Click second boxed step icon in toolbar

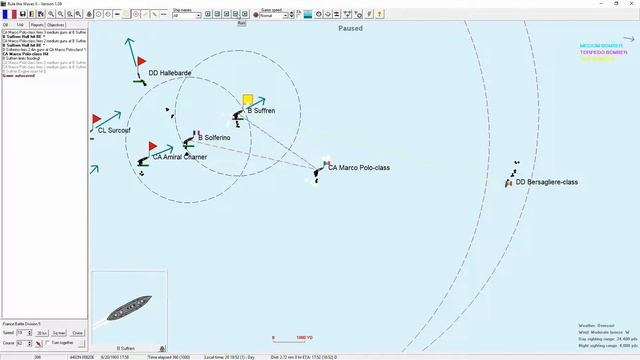click(x=217, y=14)
